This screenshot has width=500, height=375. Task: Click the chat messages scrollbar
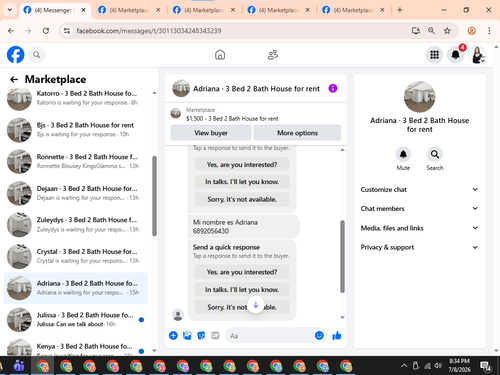click(x=342, y=256)
